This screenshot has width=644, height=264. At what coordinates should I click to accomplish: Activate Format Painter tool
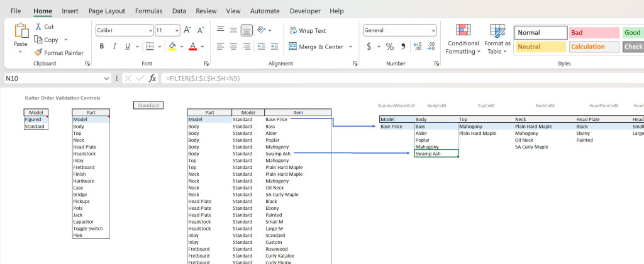point(58,53)
